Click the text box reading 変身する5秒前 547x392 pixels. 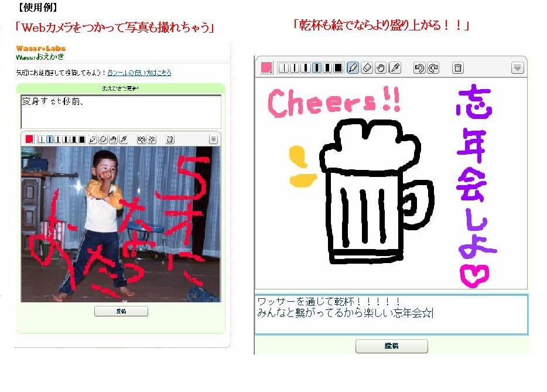(121, 112)
